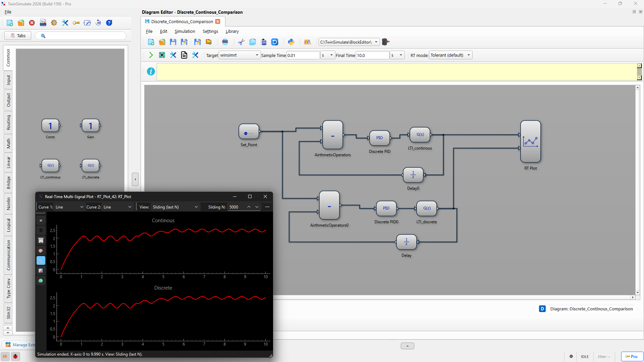Click the gold key license icon
Screen dimensions: 644x362
[76, 23]
